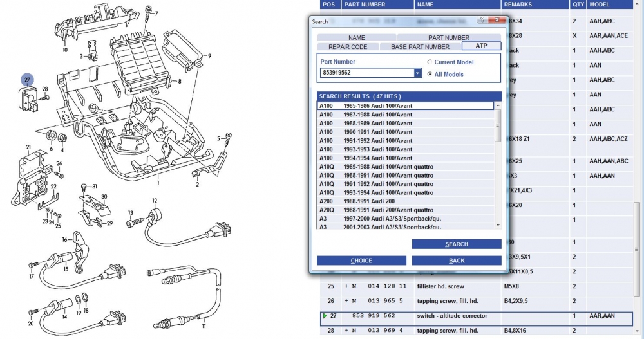
Task: Click the results list scroll up arrow
Action: pyautogui.click(x=498, y=106)
